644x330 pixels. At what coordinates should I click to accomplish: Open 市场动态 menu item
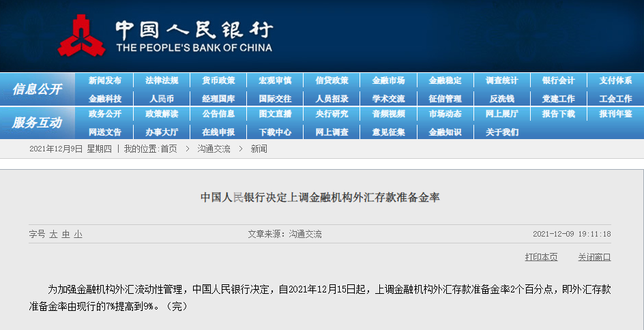[x=445, y=114]
